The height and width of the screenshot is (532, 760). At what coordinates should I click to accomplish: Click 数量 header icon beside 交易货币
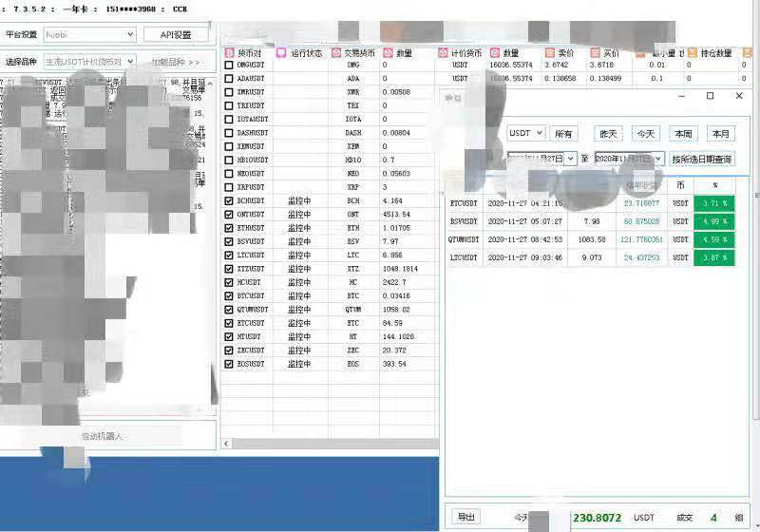388,53
